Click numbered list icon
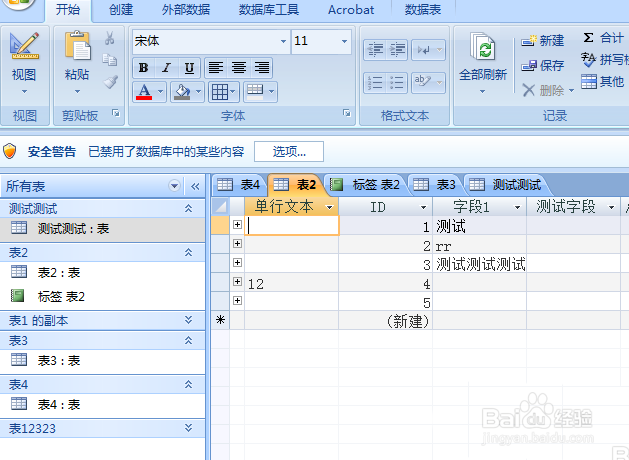 375,83
